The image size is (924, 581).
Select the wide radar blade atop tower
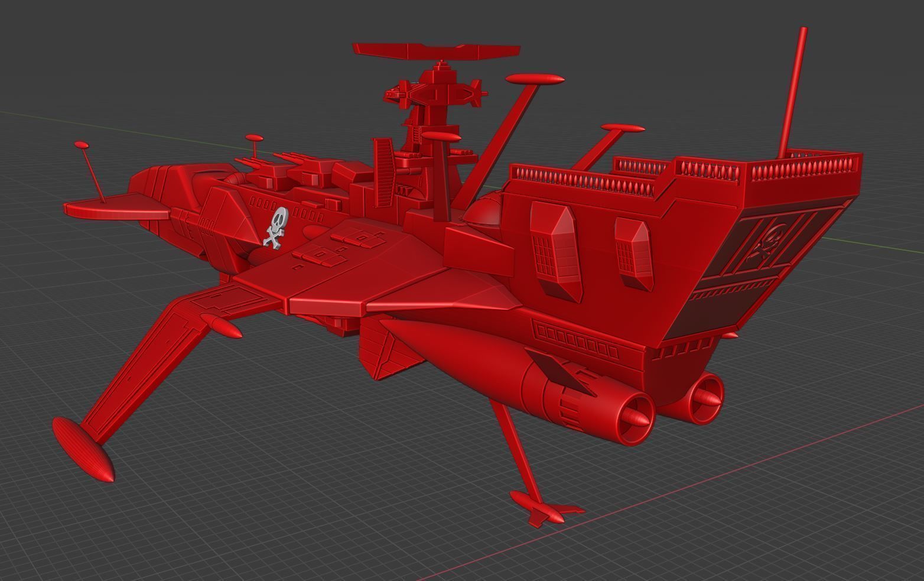[x=436, y=51]
